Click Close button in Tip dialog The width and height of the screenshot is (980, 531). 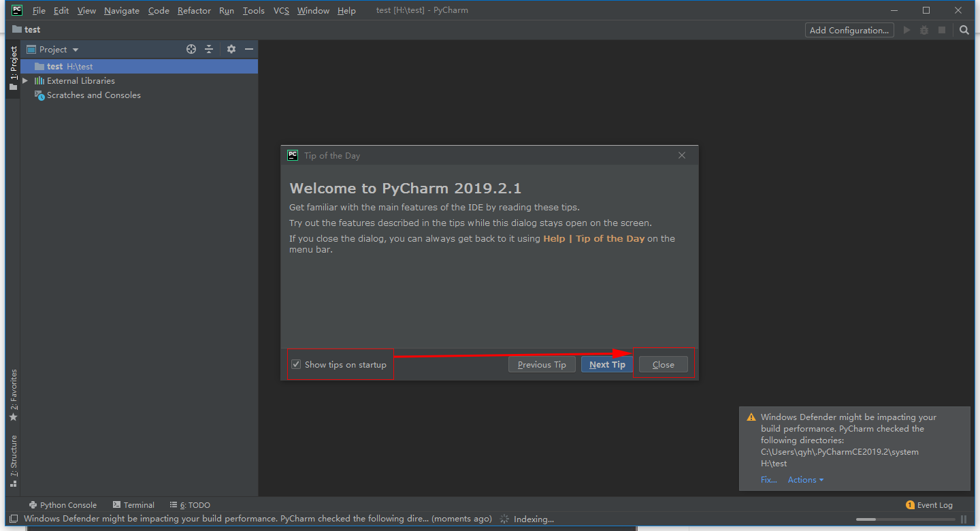pos(664,364)
